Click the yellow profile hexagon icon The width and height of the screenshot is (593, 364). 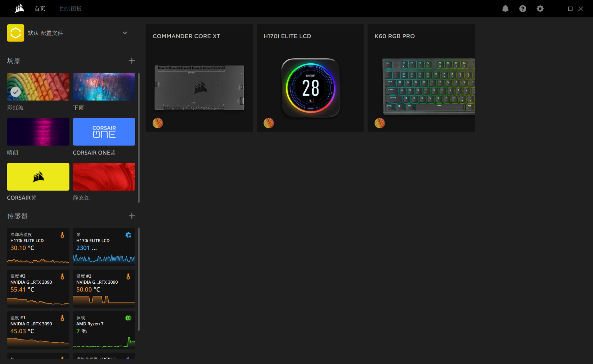[15, 33]
